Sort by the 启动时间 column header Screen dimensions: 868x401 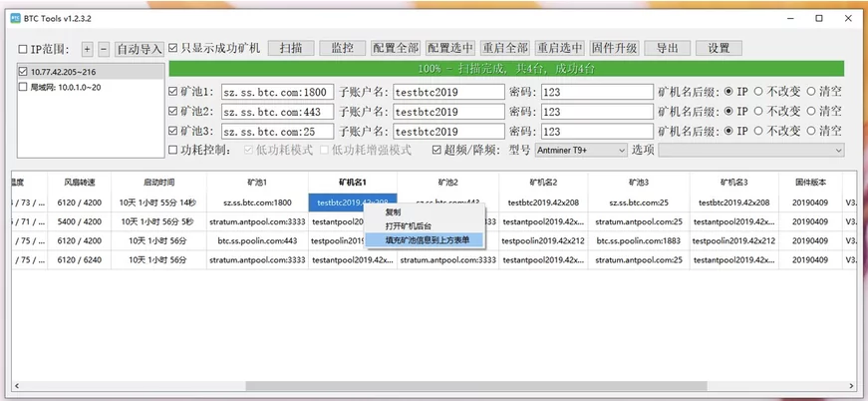click(158, 183)
